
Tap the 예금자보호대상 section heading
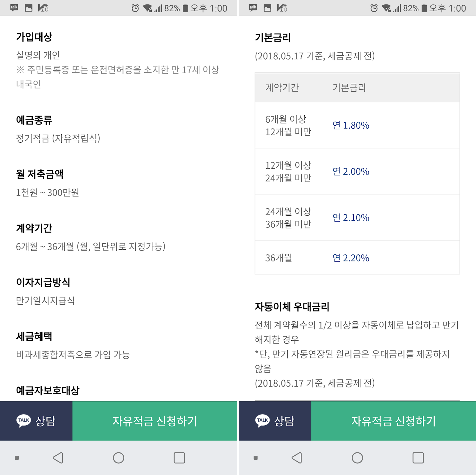[48, 390]
